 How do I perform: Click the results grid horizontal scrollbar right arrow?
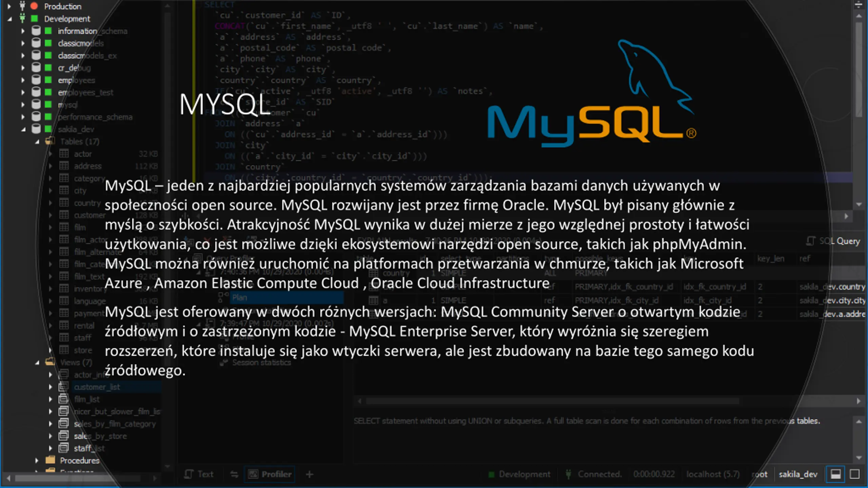point(859,401)
